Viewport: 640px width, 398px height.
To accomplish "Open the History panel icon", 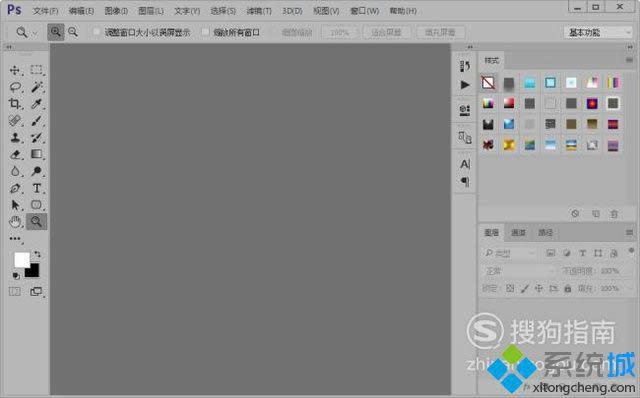I will [464, 66].
